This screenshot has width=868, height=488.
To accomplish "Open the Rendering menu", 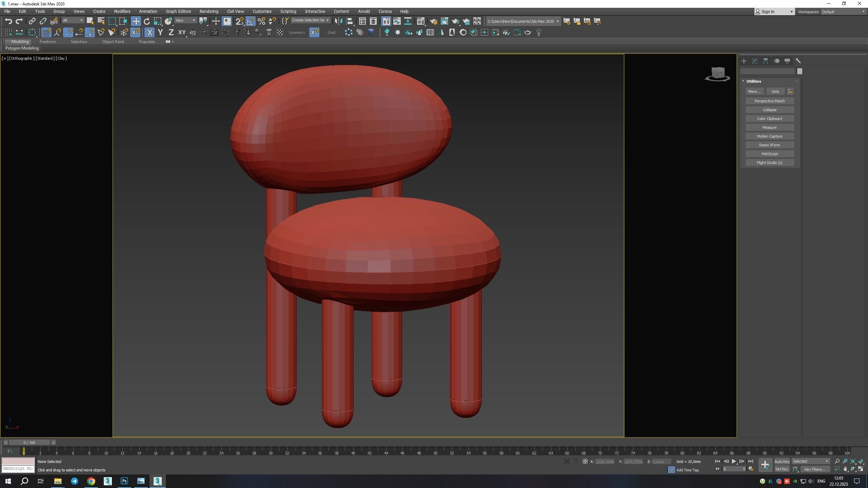I will (209, 11).
